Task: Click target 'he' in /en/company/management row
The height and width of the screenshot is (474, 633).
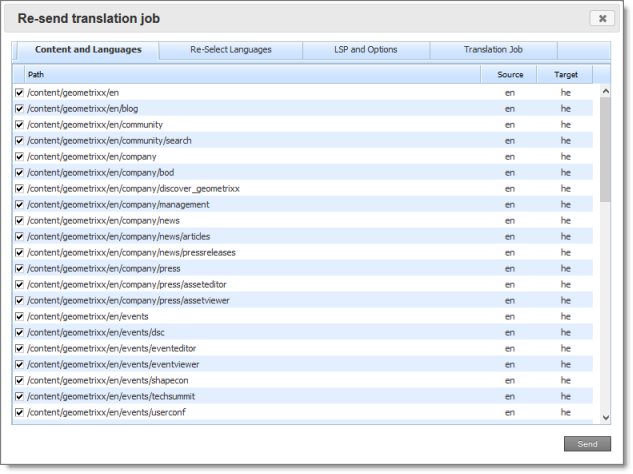Action: 565,204
